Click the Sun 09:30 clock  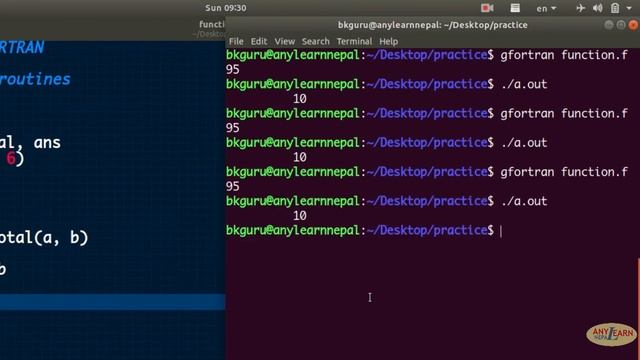click(225, 8)
